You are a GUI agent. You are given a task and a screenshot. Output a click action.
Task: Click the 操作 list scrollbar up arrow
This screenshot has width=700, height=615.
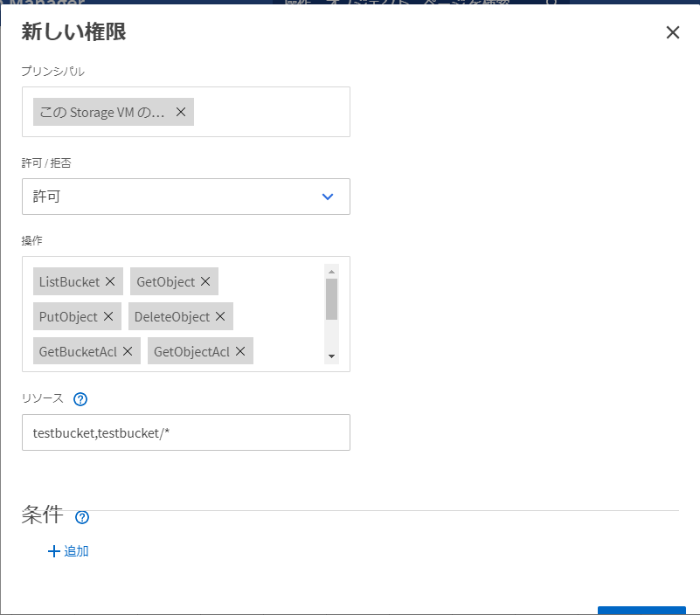(x=331, y=272)
